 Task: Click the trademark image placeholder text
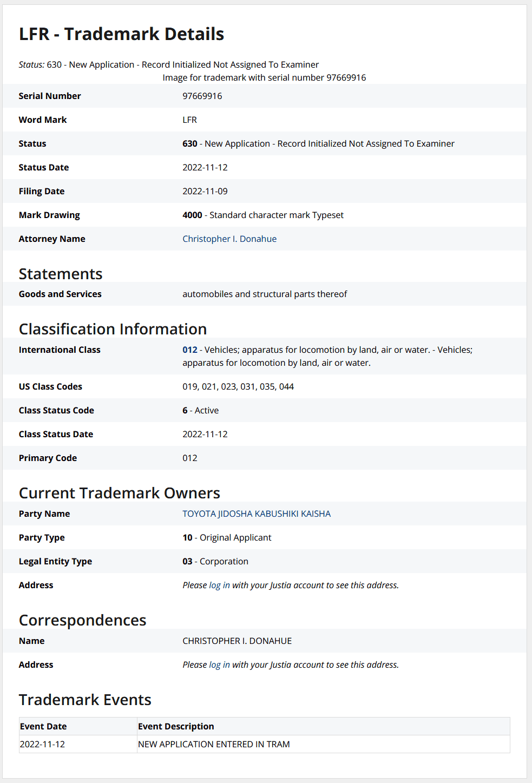(264, 77)
